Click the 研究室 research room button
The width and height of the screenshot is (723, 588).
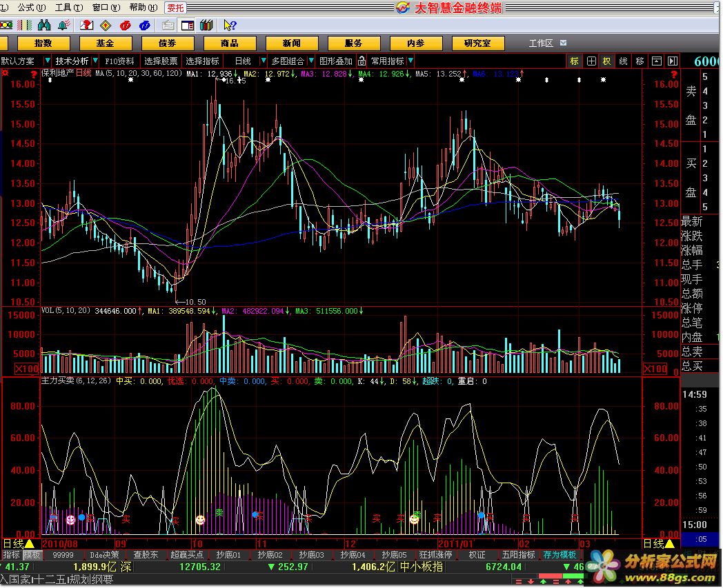click(477, 43)
